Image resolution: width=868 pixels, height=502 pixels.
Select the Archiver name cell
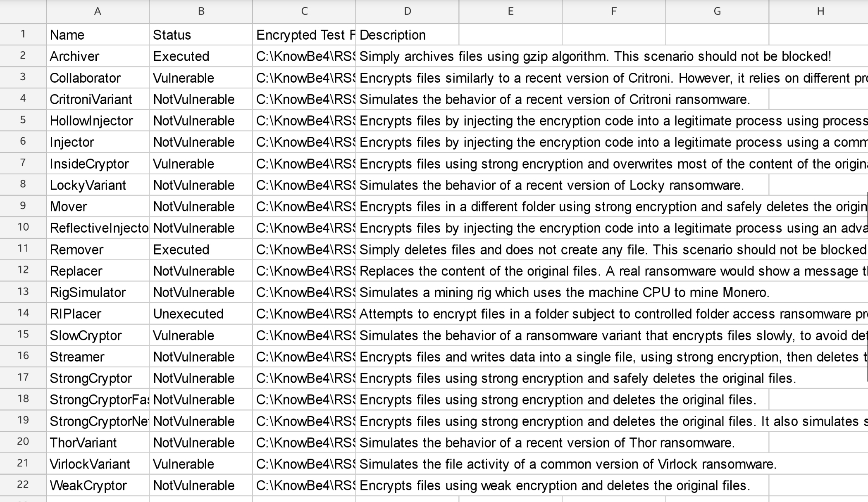point(98,56)
